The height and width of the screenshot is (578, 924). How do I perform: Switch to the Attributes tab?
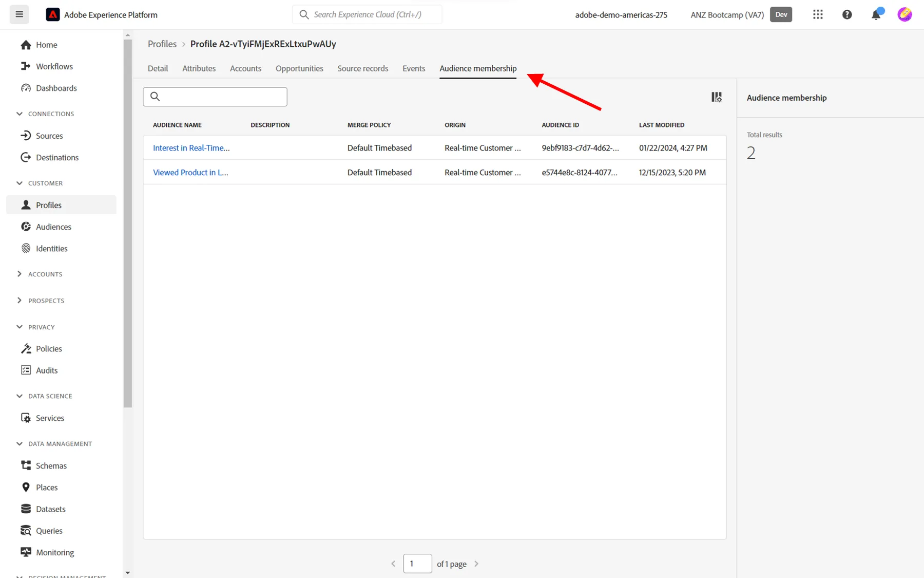coord(199,68)
